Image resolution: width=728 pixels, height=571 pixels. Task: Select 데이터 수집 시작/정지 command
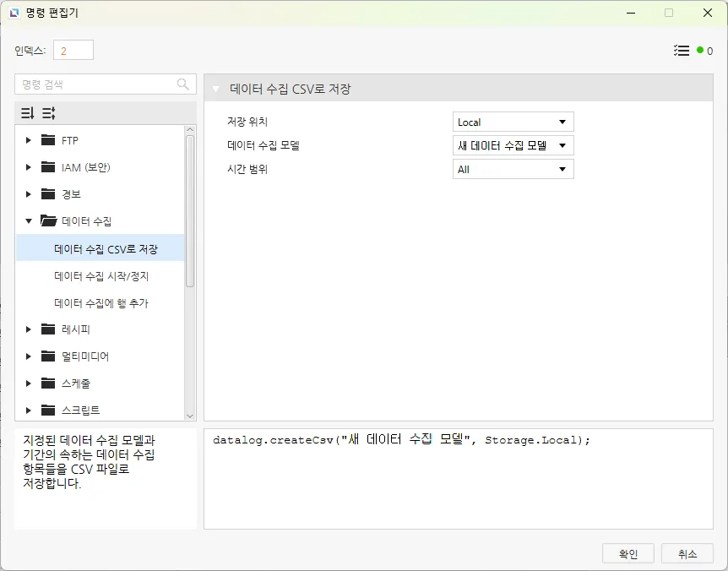(x=101, y=276)
